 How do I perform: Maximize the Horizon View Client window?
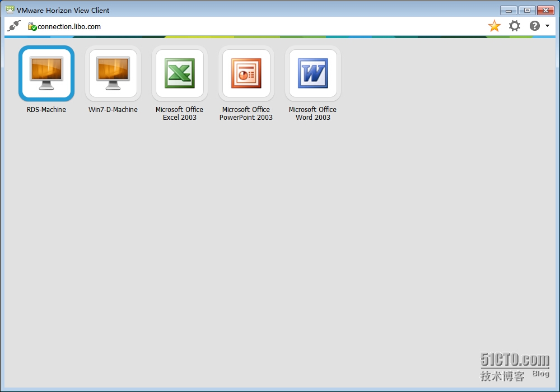(x=527, y=11)
